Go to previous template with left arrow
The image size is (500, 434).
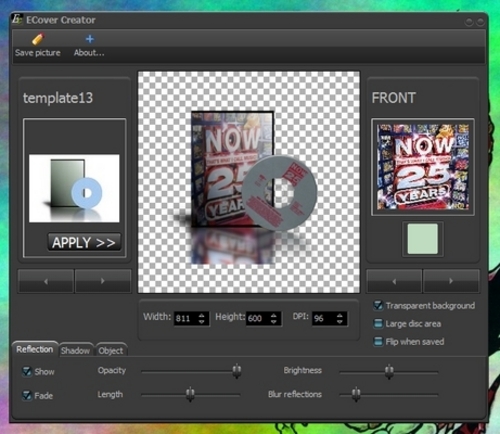click(x=46, y=281)
